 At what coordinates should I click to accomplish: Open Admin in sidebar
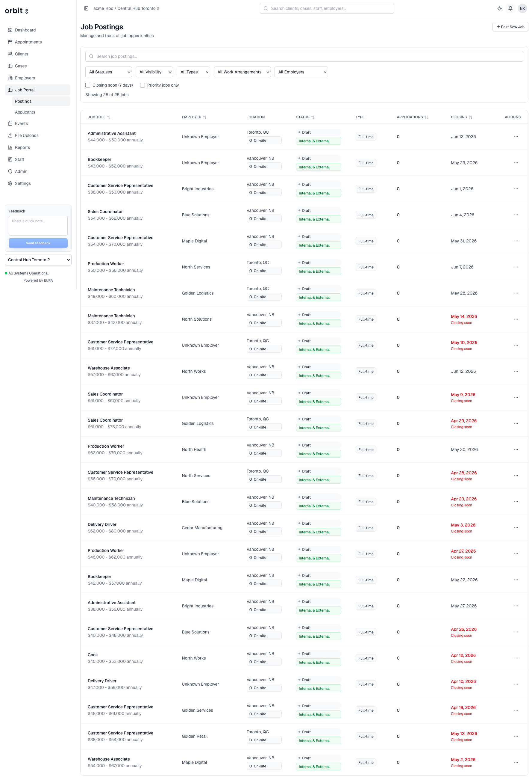pos(38,171)
